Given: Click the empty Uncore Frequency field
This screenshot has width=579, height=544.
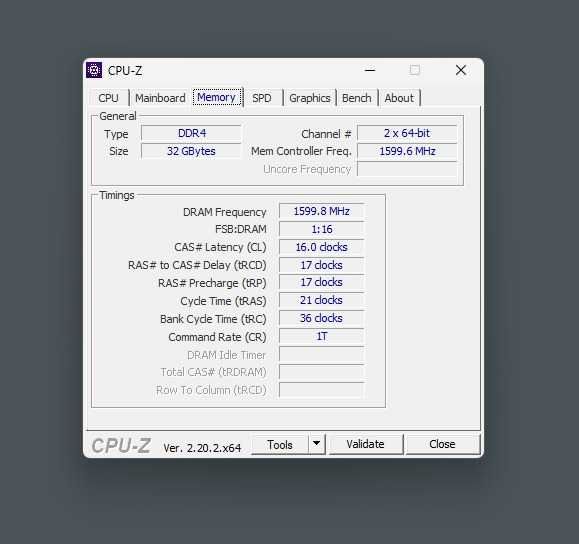Looking at the screenshot, I should pyautogui.click(x=407, y=169).
